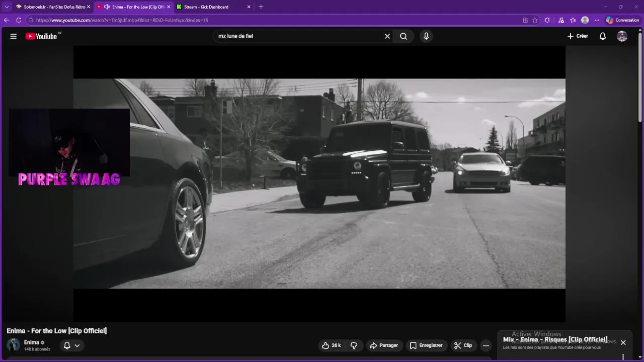Share the video with Partager
The height and width of the screenshot is (362, 644).
[384, 345]
